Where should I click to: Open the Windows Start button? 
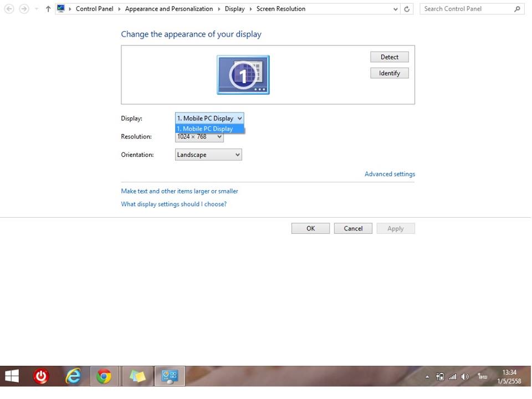12,376
